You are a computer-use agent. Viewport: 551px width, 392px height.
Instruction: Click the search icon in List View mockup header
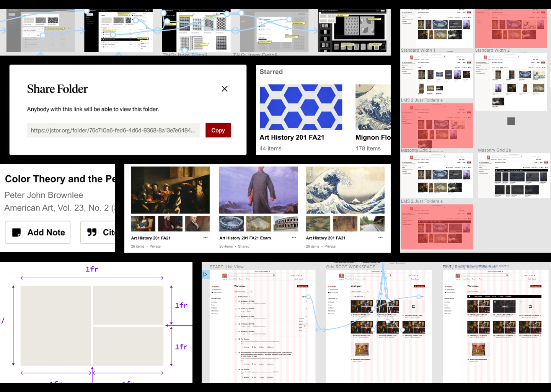tap(274, 275)
